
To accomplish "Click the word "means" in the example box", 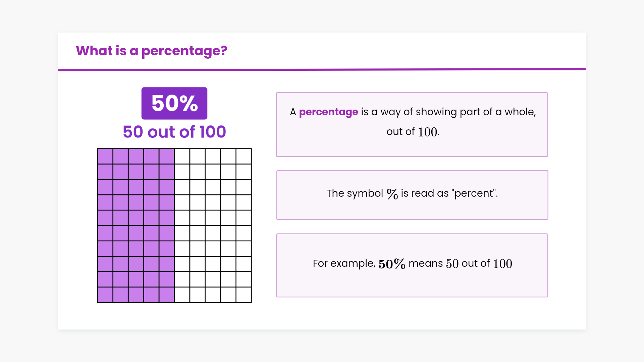I will [426, 263].
